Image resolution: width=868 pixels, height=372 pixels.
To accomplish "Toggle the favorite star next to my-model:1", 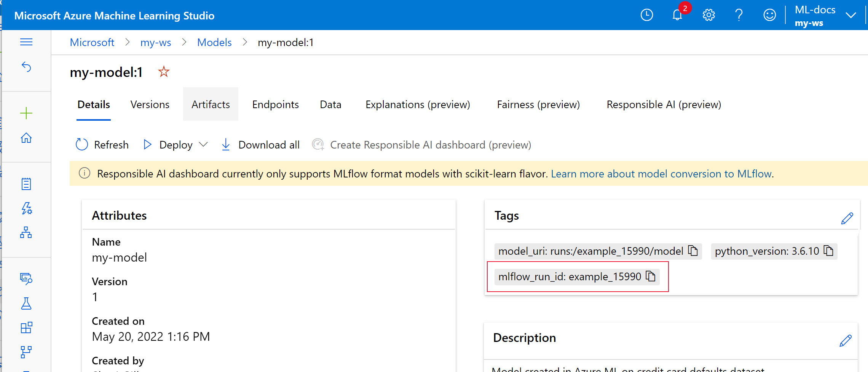I will tap(163, 72).
